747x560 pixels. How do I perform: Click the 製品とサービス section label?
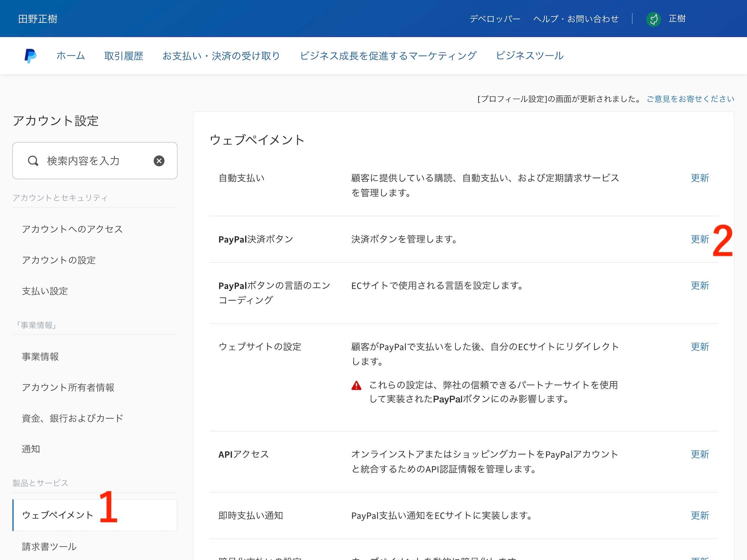tap(40, 483)
